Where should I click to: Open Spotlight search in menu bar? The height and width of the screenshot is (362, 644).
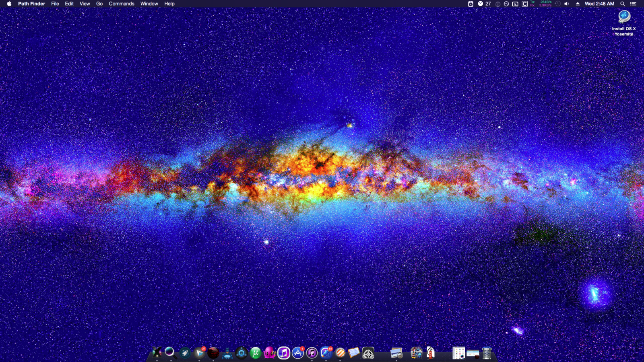[623, 4]
